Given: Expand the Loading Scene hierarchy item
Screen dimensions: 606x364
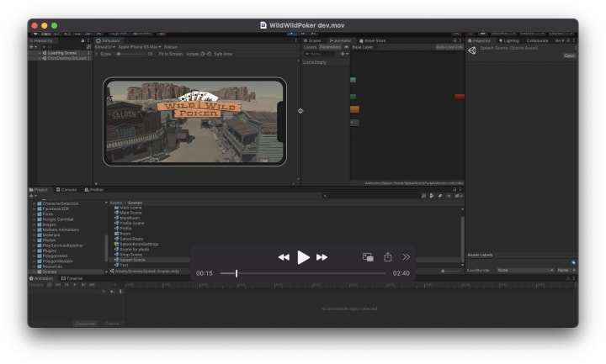Looking at the screenshot, I should 40,53.
